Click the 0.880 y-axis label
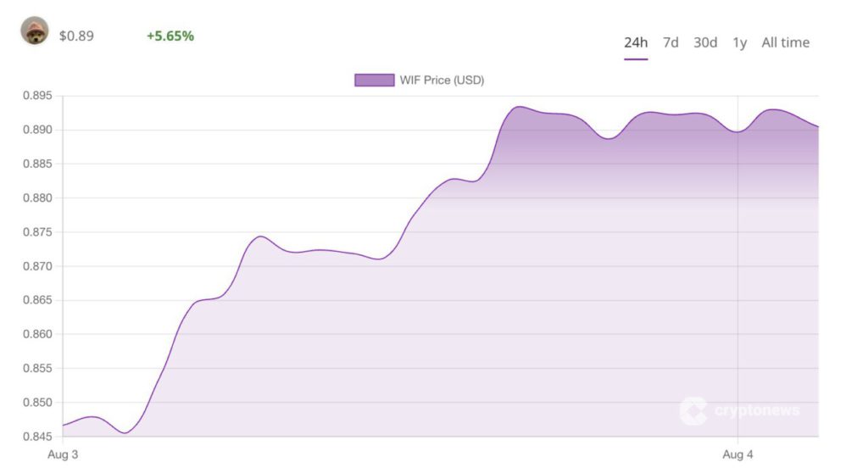Screen dimensions: 868x473 click(37, 198)
